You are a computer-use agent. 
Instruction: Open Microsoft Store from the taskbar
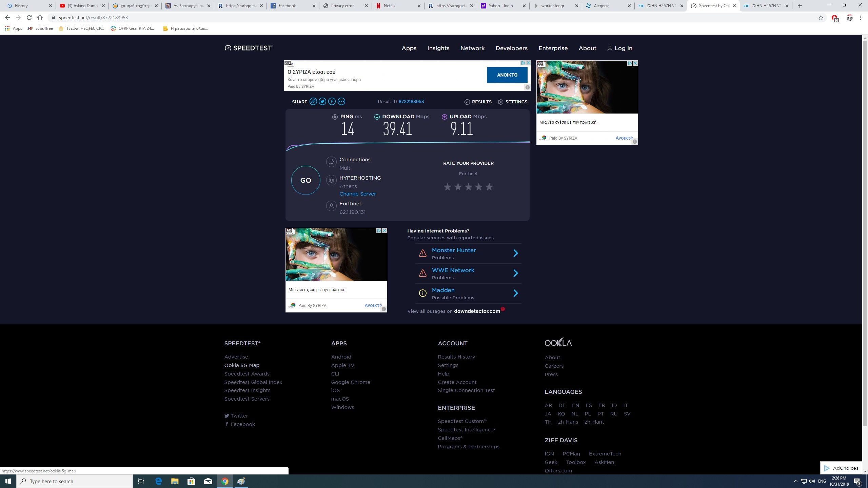[x=192, y=481]
